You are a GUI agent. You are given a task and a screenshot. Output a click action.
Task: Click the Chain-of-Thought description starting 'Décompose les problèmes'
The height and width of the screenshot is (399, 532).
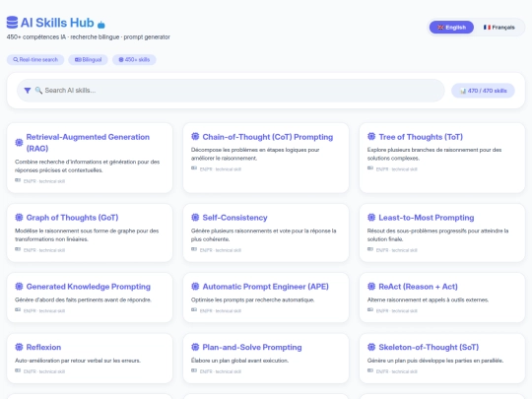point(255,154)
